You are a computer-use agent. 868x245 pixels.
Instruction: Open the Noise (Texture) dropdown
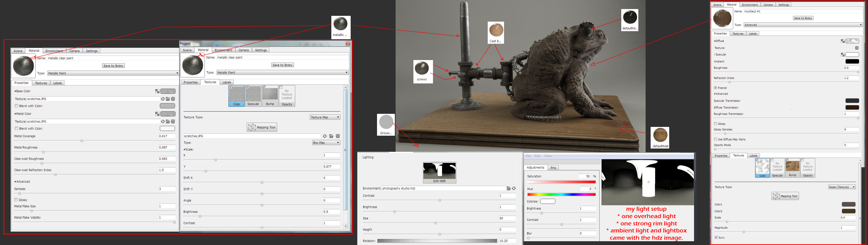[842, 187]
